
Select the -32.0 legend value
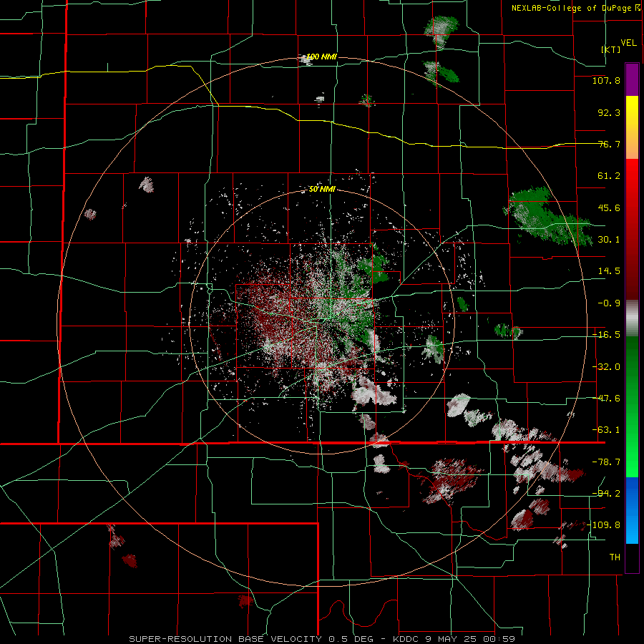tap(606, 367)
